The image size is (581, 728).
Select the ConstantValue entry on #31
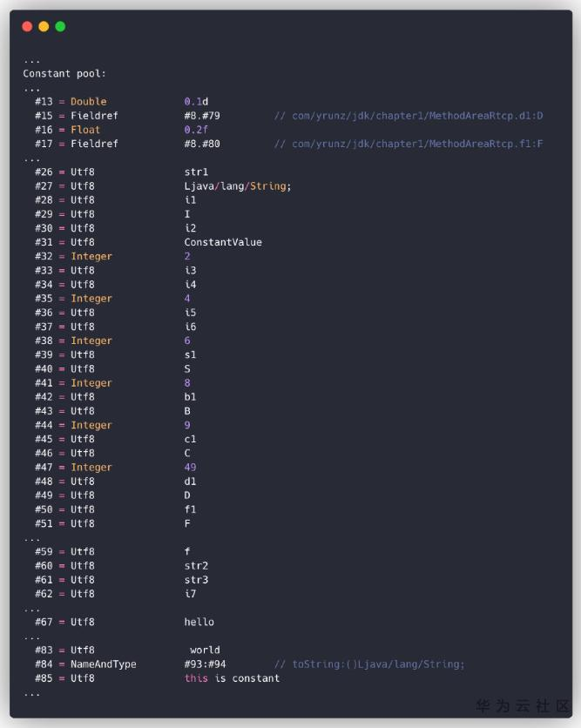(223, 242)
